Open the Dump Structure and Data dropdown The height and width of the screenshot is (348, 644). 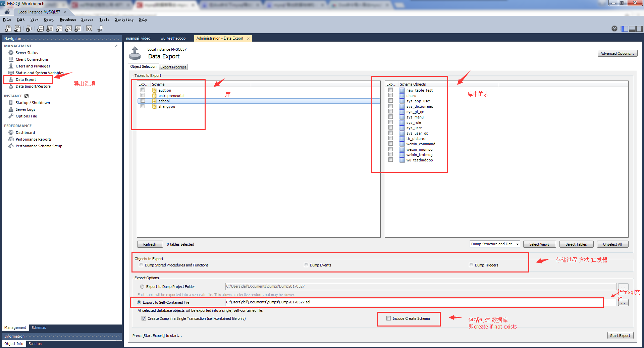(x=495, y=244)
